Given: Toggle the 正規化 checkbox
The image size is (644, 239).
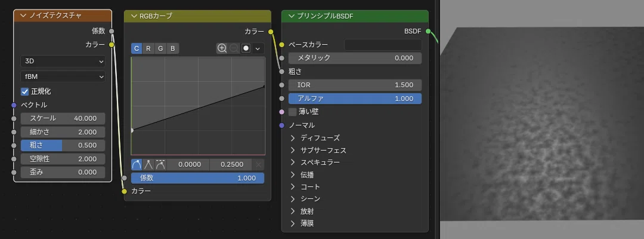Looking at the screenshot, I should (25, 91).
